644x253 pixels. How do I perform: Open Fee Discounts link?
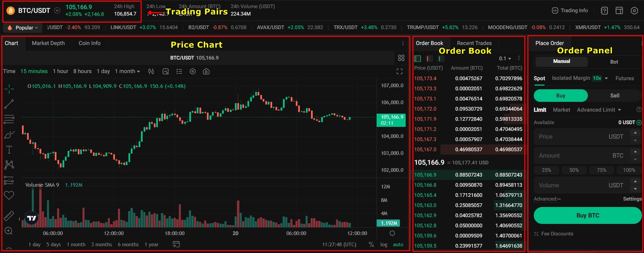[x=553, y=234]
